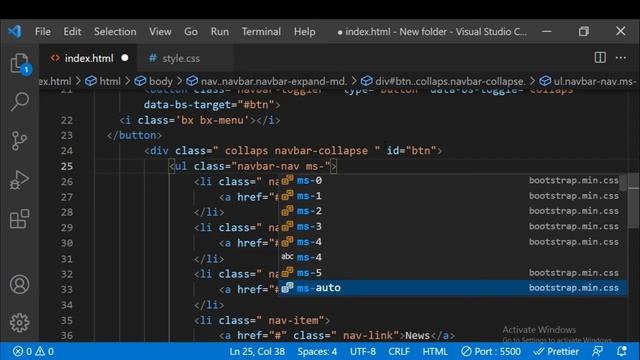Click the bx bx-menu class text
The image size is (640, 360).
[215, 120]
